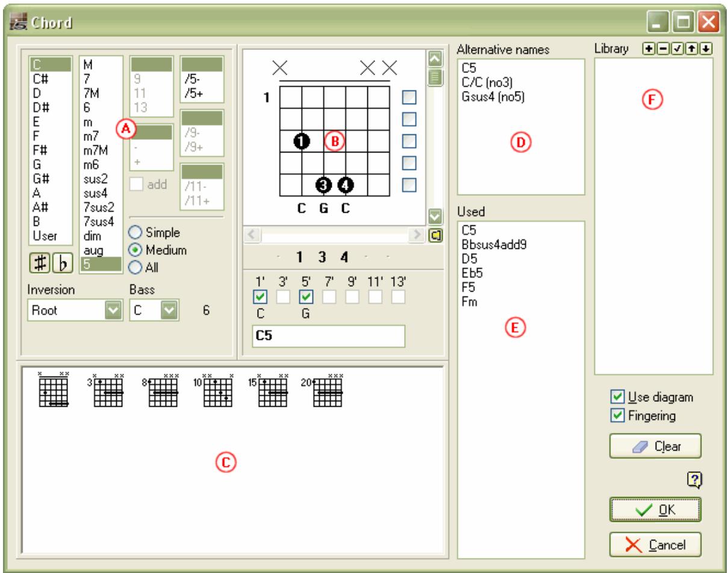Switch note names to flats button
The width and height of the screenshot is (728, 573).
click(61, 264)
